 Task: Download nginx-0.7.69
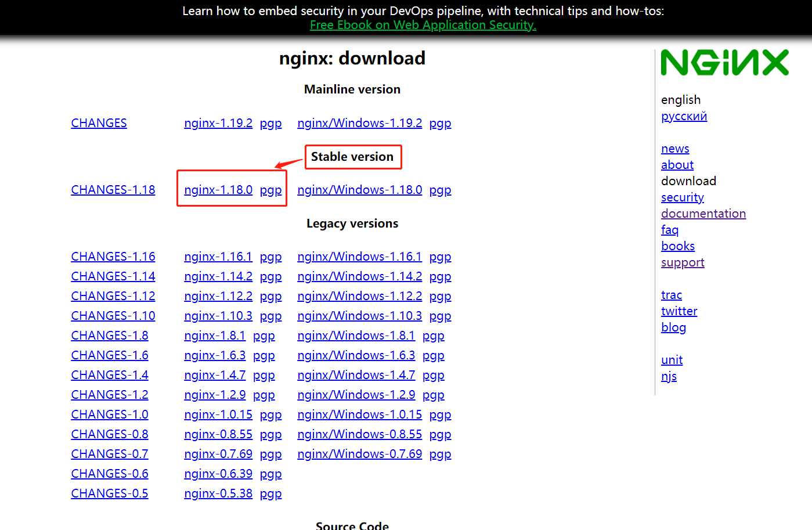click(218, 454)
